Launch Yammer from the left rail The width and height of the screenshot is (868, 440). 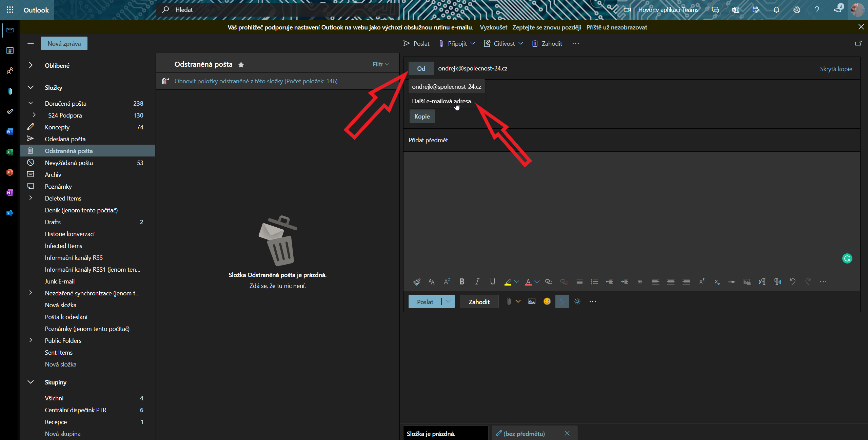[10, 213]
